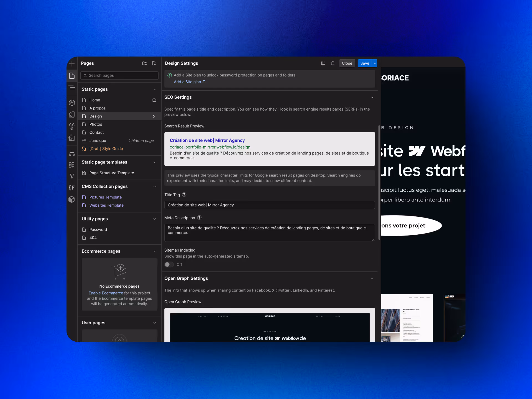Launch the solid 3D box app icon
Screen dimensions: 532x399
pos(72,199)
